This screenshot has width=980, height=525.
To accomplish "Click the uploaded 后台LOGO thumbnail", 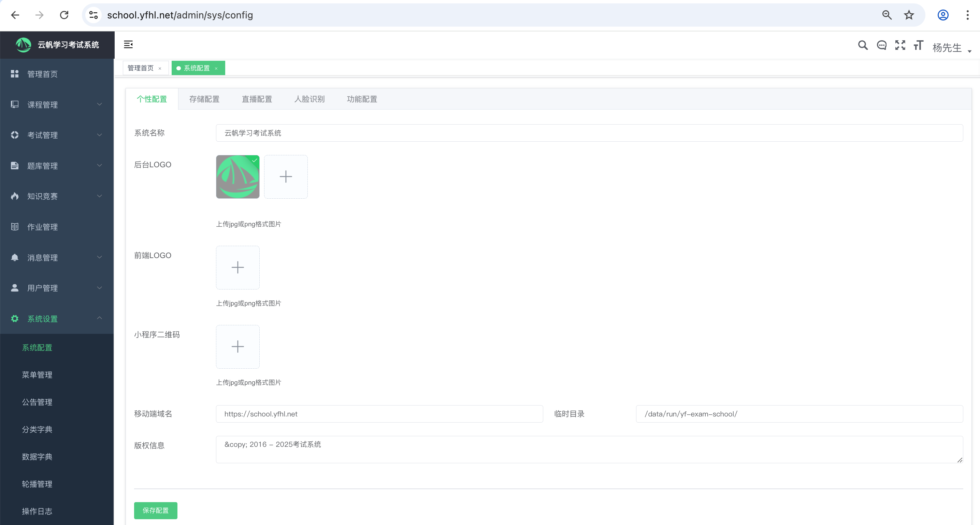I will point(238,176).
